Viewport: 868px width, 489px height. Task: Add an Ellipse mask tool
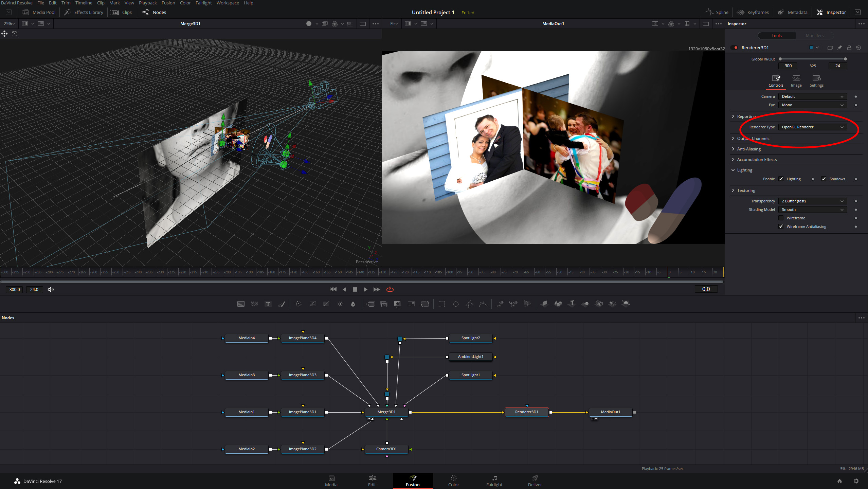[456, 304]
